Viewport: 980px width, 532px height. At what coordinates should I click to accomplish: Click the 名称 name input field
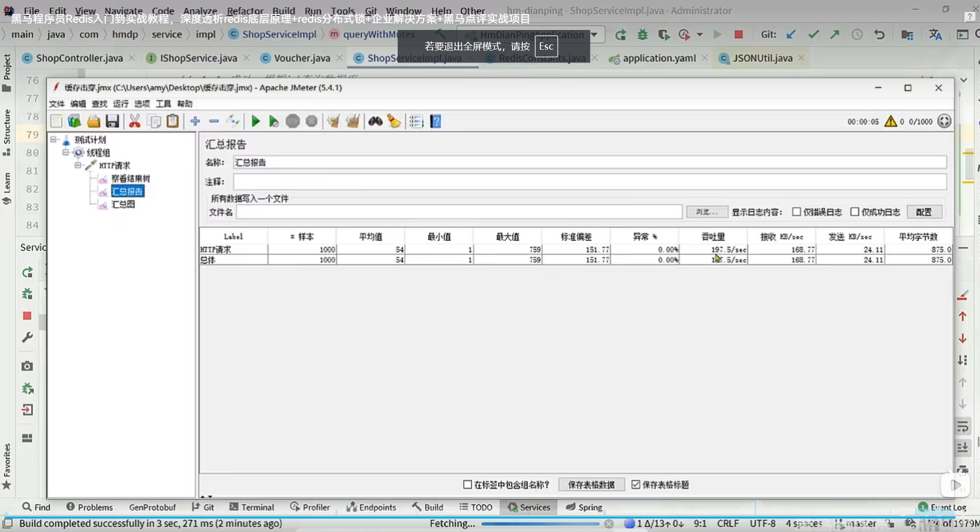click(590, 162)
